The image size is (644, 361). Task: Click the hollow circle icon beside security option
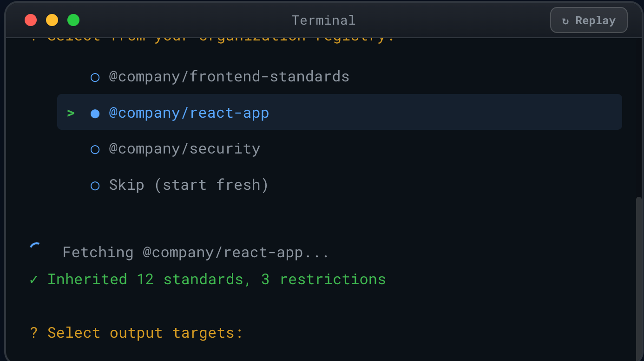(x=95, y=149)
